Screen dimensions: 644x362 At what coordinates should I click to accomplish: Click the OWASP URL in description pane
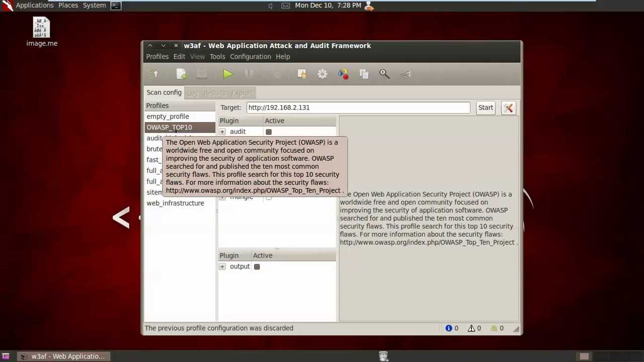[x=427, y=242]
